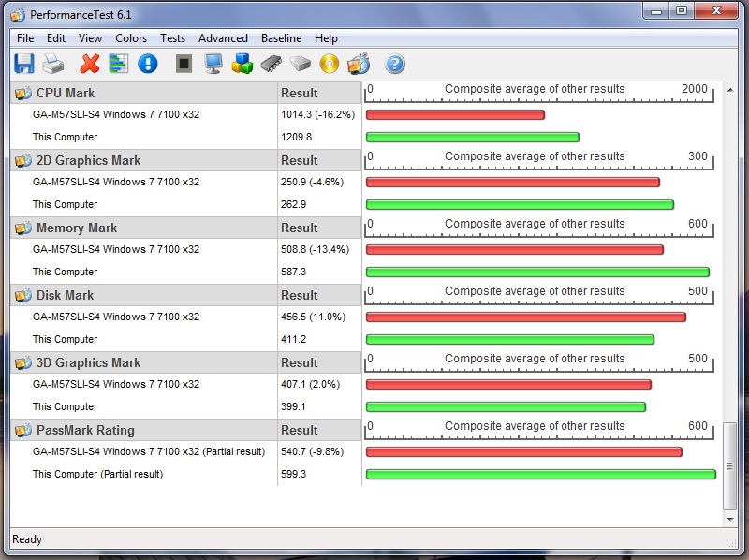Click the 587.3 Memory Mark result
This screenshot has height=560, width=749.
[x=293, y=272]
